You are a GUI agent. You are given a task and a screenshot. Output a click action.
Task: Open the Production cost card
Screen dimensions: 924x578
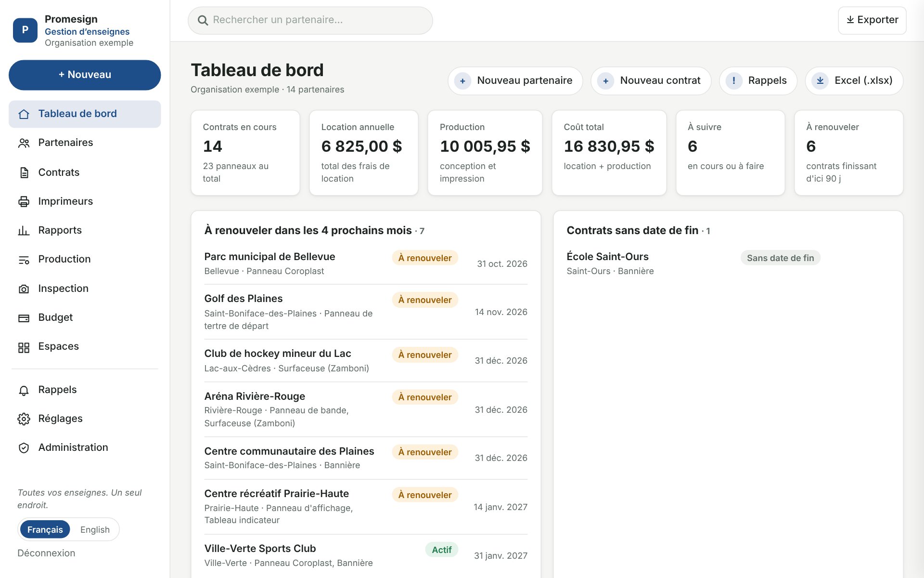click(485, 153)
